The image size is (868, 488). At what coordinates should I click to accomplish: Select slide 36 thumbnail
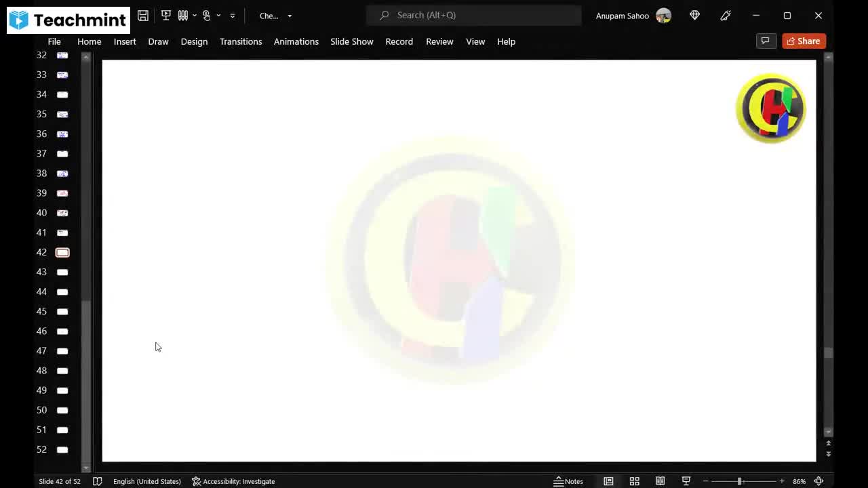[62, 134]
